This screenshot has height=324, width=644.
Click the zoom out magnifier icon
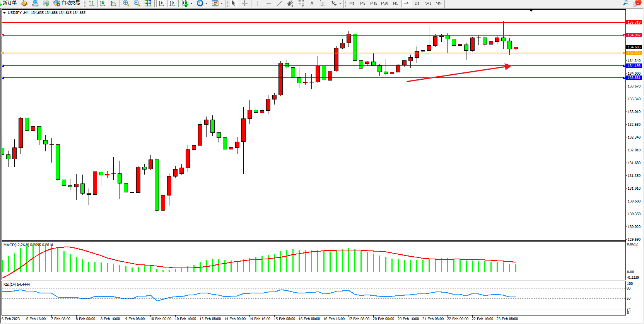137,3
